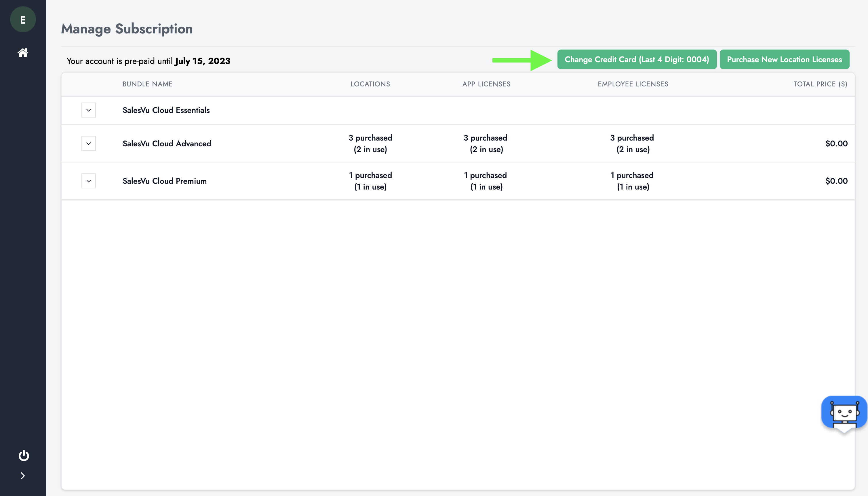Image resolution: width=868 pixels, height=496 pixels.
Task: Click the Total Price column header
Action: coord(820,84)
